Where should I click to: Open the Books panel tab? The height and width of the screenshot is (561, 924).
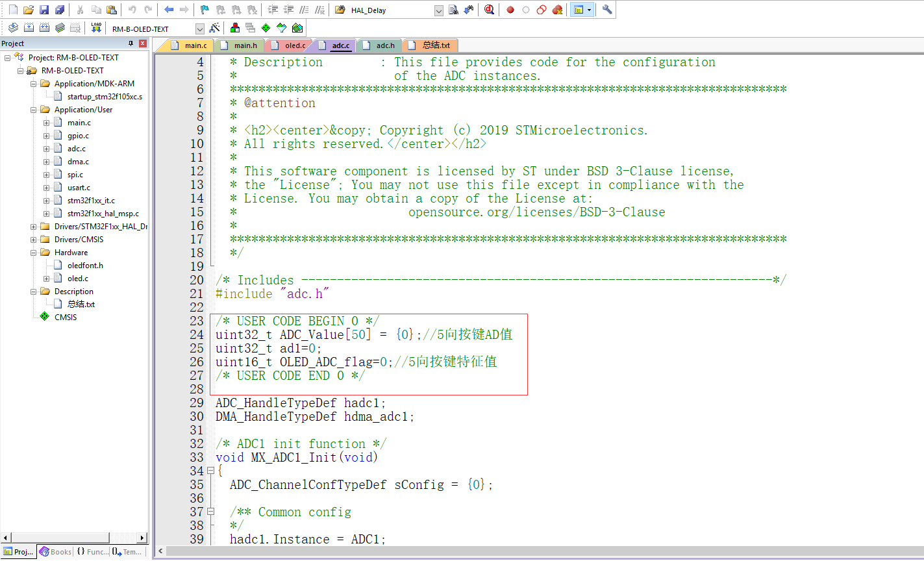[x=56, y=552]
